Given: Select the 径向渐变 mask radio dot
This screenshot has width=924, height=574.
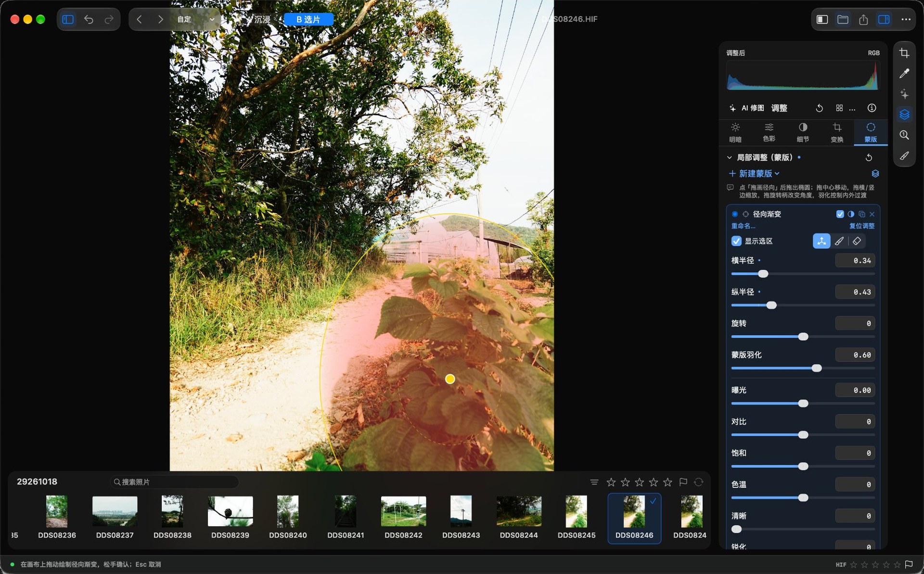Looking at the screenshot, I should (x=734, y=214).
